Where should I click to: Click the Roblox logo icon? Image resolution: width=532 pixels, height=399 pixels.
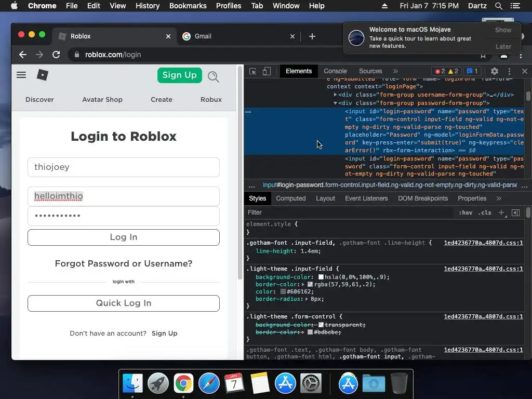pos(43,75)
